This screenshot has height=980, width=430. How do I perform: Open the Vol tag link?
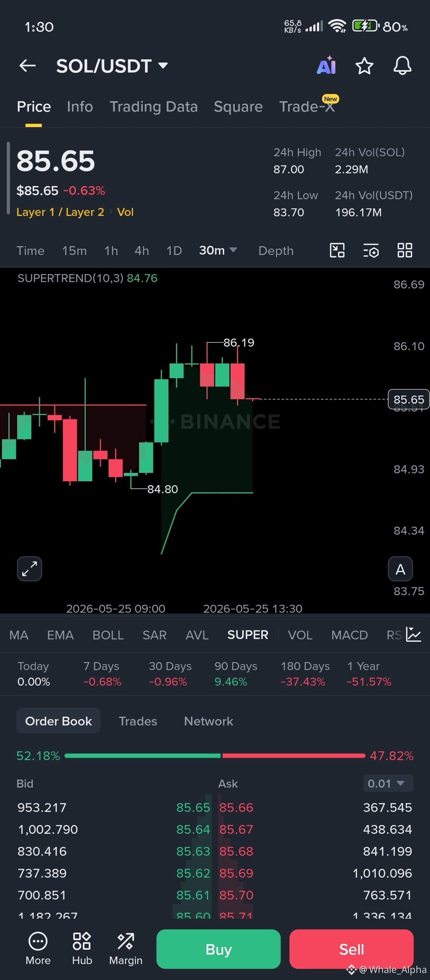125,212
